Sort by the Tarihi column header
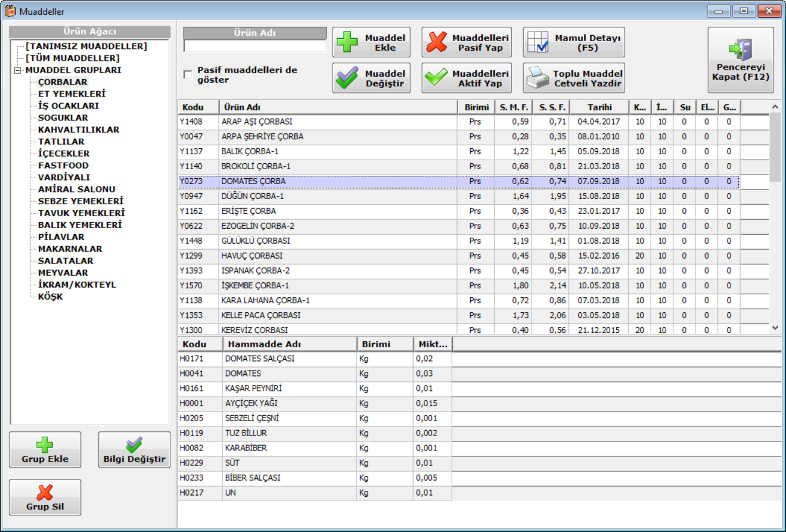 (x=598, y=107)
